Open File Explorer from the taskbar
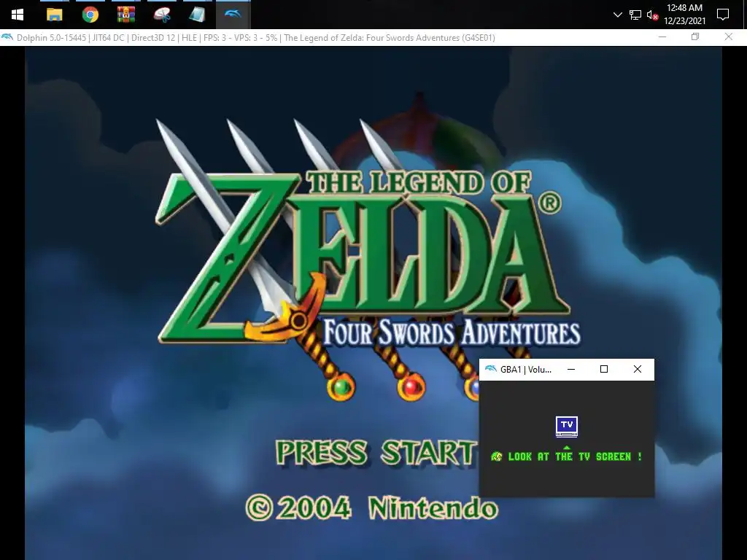747x560 pixels. (54, 15)
